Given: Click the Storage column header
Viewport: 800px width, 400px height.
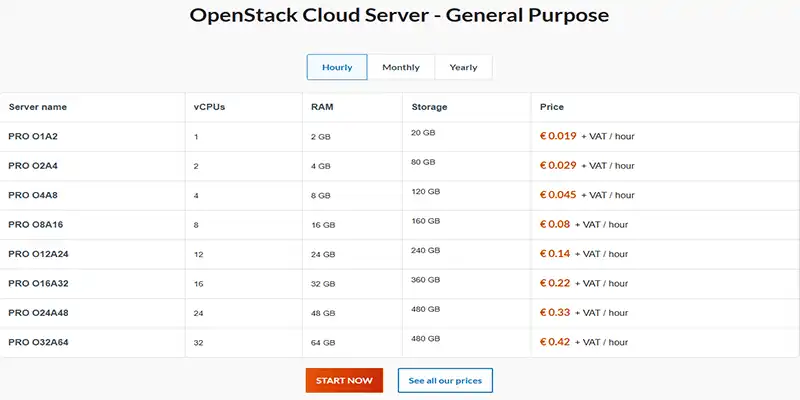Looking at the screenshot, I should tap(429, 107).
